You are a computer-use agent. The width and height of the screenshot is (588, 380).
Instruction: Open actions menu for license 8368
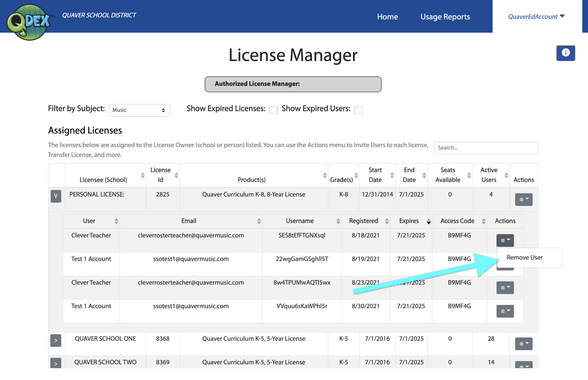[524, 344]
